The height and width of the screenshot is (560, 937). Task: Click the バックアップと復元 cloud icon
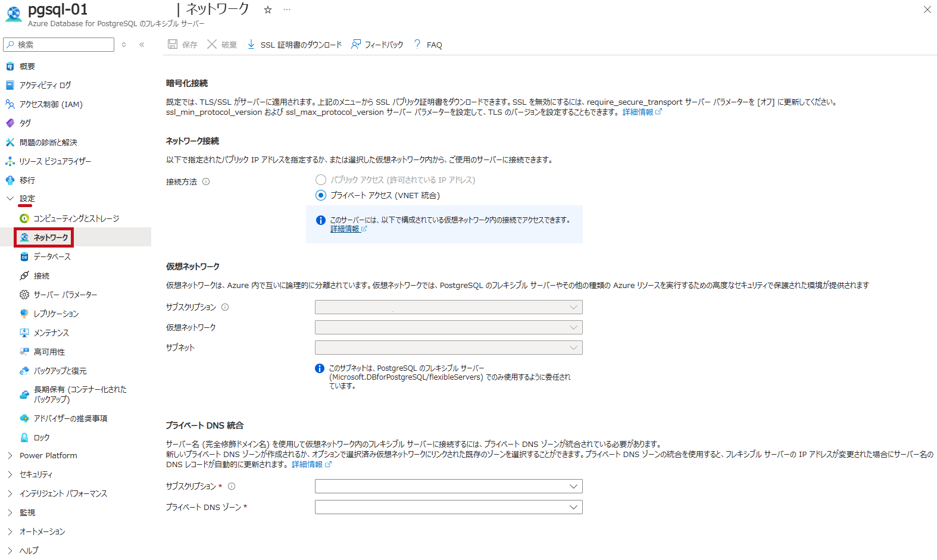click(24, 371)
